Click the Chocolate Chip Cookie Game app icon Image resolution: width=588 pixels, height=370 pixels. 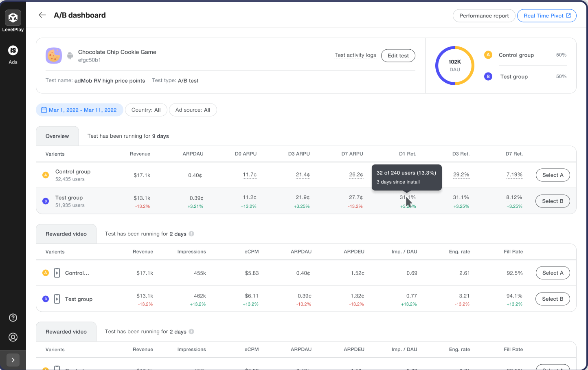tap(54, 56)
